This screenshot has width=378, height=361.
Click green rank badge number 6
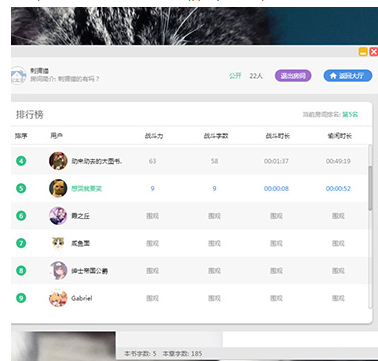point(21,216)
